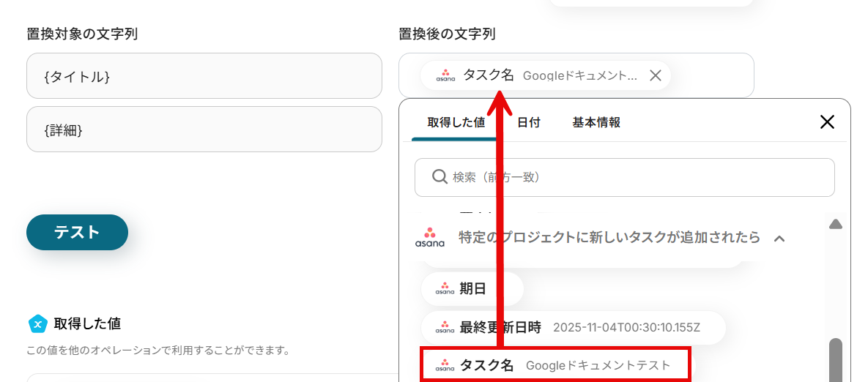Close the value picker panel
The height and width of the screenshot is (382, 868).
coord(827,122)
